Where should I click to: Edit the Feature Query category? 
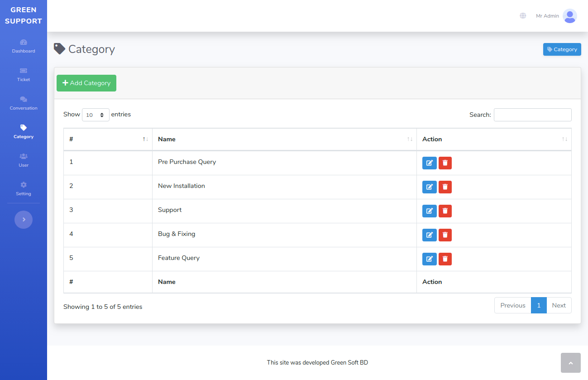[x=429, y=259]
